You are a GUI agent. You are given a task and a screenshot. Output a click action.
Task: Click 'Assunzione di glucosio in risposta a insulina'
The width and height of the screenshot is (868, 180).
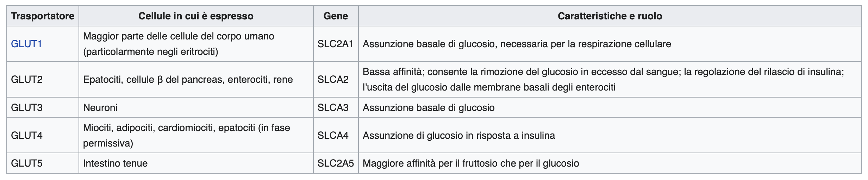click(x=459, y=136)
